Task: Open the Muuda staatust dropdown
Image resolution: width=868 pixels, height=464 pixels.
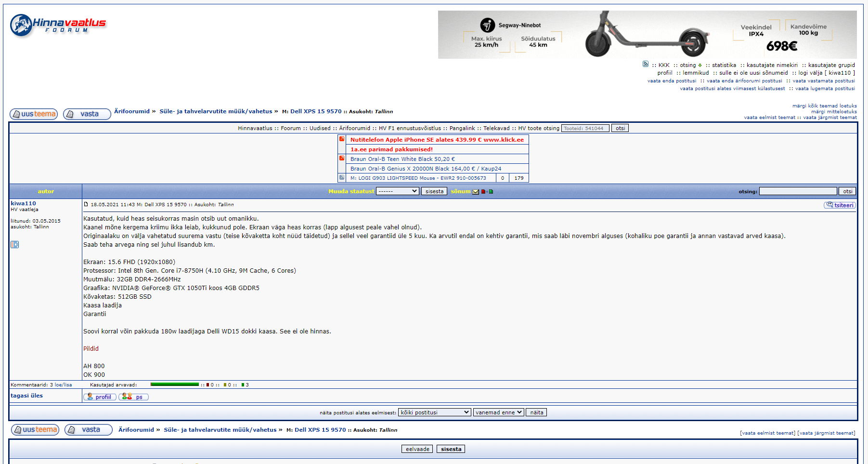Action: pyautogui.click(x=398, y=191)
